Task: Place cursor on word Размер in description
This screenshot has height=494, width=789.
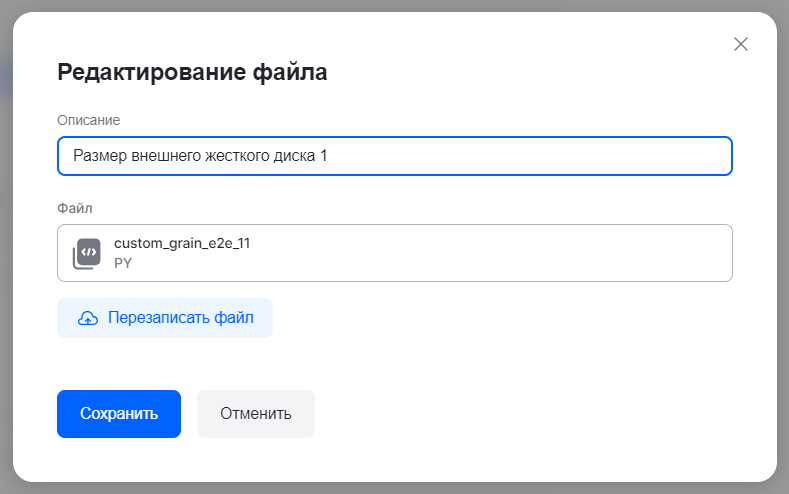Action: [99, 156]
